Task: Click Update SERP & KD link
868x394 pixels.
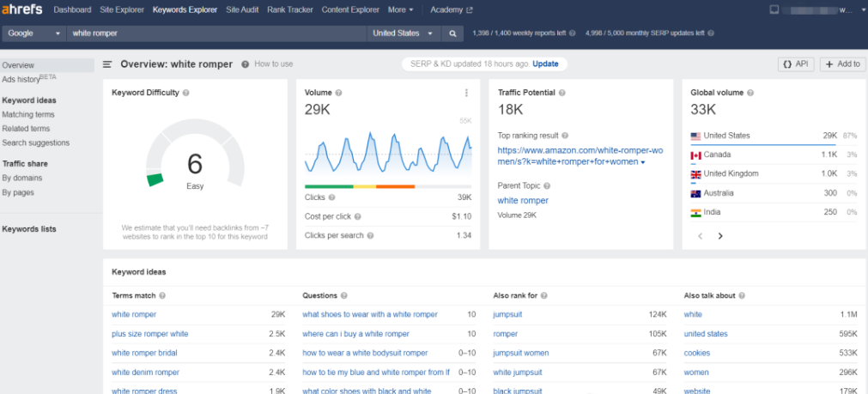Action: [545, 64]
